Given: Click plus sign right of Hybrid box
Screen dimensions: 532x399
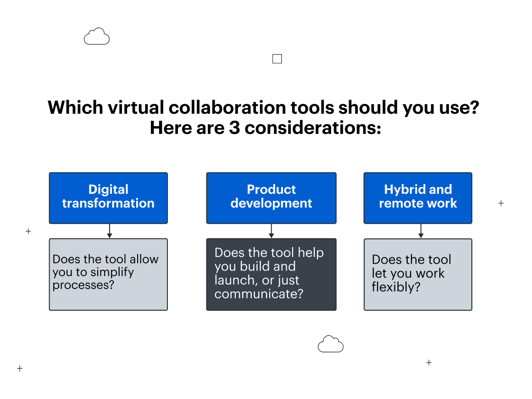Looking at the screenshot, I should (x=501, y=203).
